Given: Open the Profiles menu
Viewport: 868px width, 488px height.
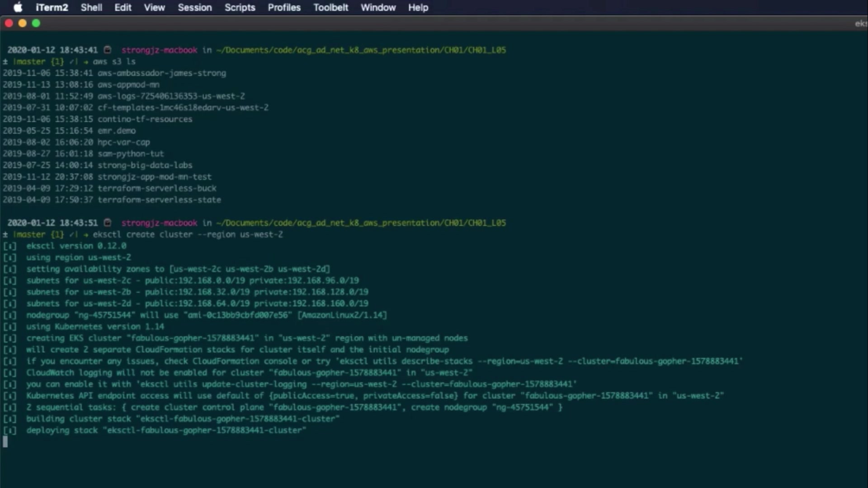Looking at the screenshot, I should click(x=284, y=7).
